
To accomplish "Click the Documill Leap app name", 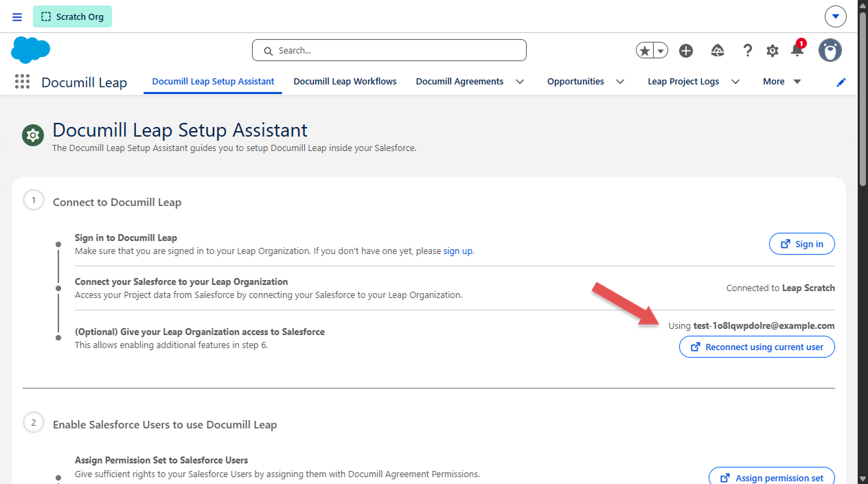I will pos(84,82).
